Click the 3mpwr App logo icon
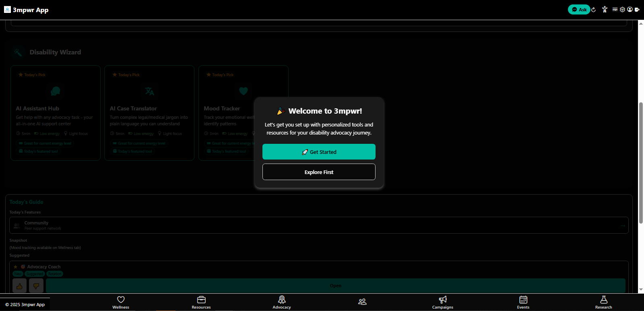The width and height of the screenshot is (644, 311). click(7, 10)
